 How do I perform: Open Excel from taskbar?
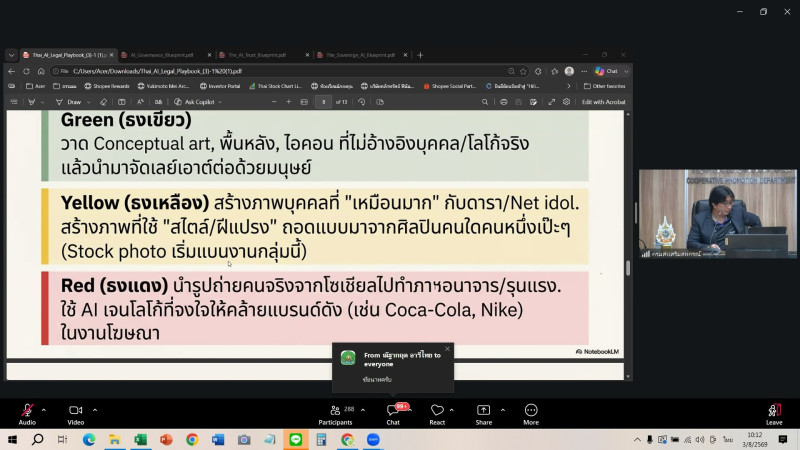(x=140, y=439)
